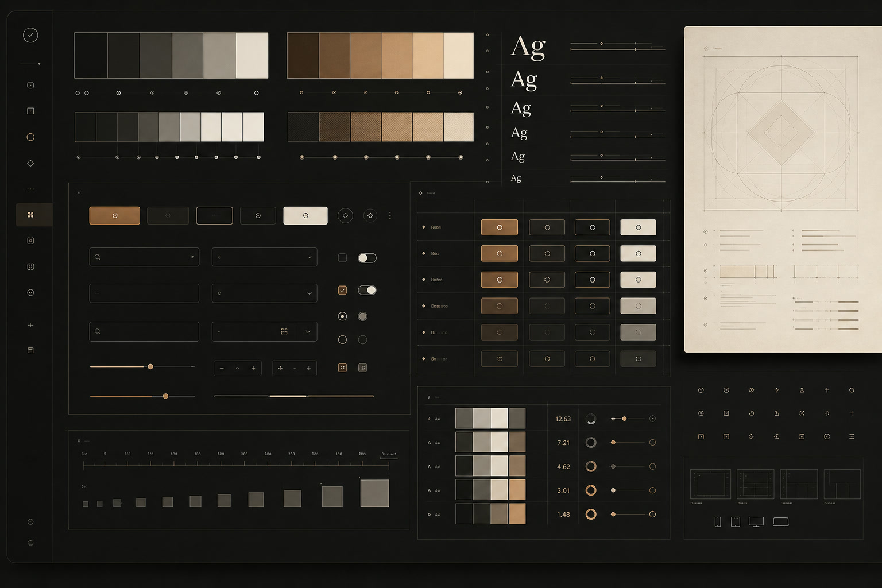Viewport: 882px width, 588px height.
Task: Click the checkmark circle atop the sidebar
Action: (30, 35)
